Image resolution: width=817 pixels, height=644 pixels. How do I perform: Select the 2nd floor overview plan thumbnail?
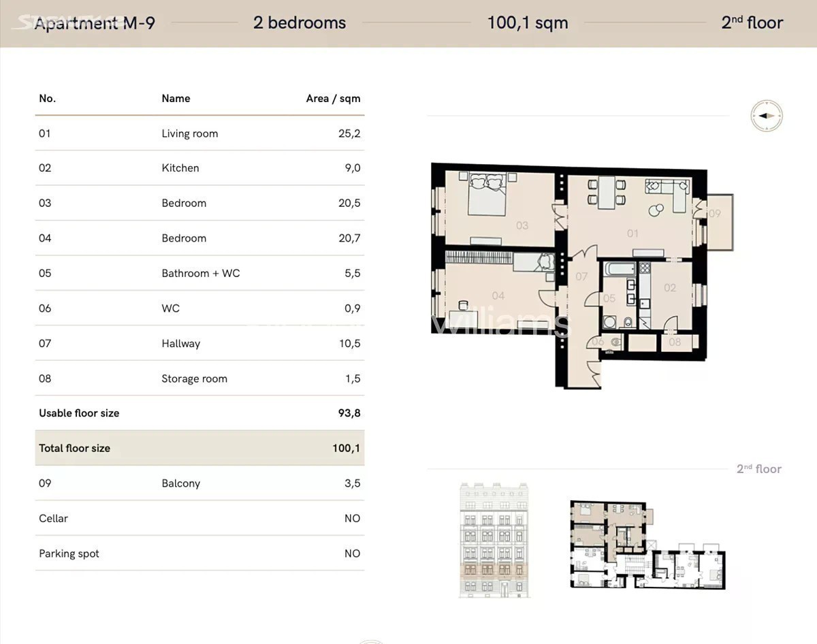647,545
